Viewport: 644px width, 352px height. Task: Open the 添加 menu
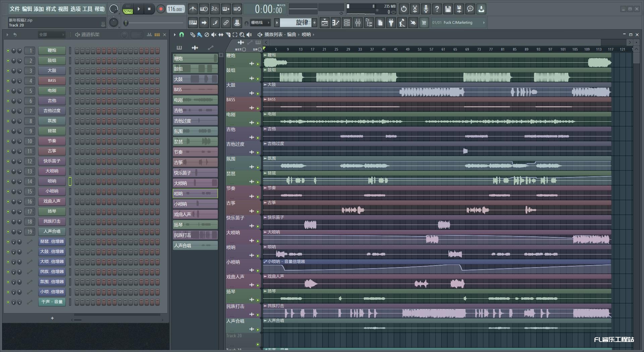(x=39, y=9)
